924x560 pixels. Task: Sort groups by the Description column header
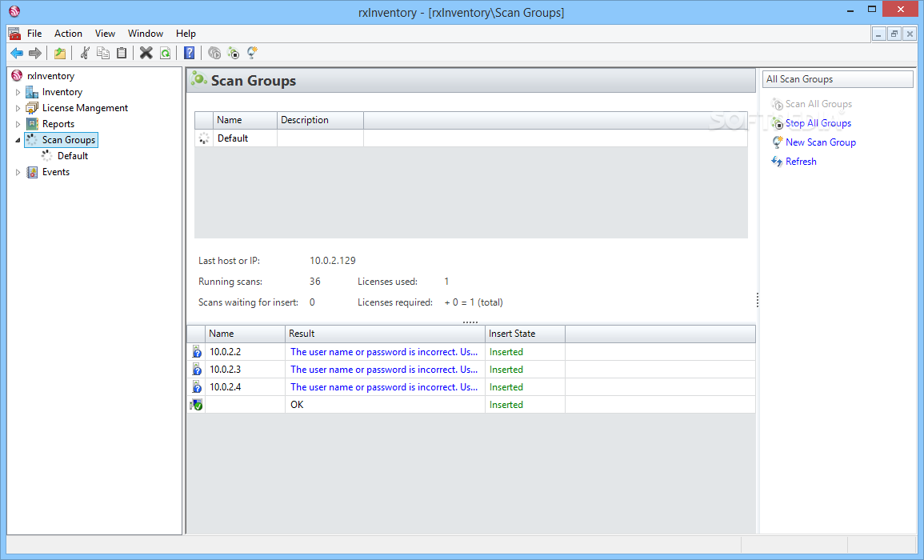click(320, 120)
